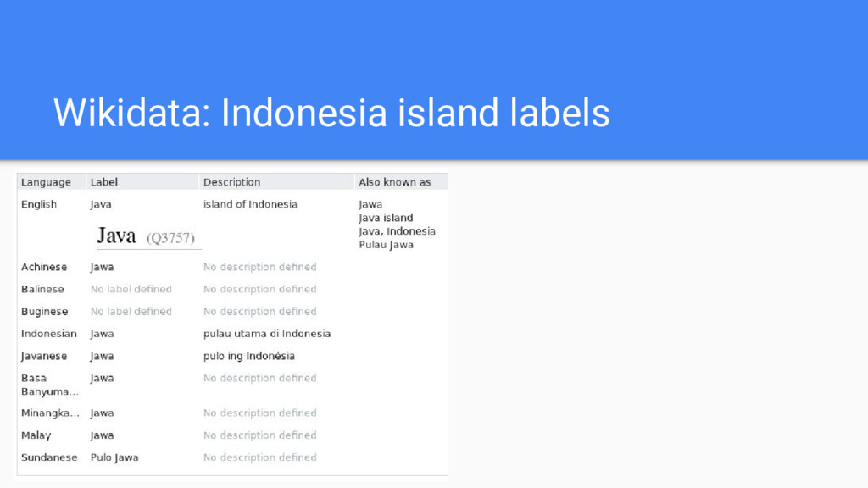Click the Basa Banyuma... language entry
The height and width of the screenshot is (488, 868).
click(50, 385)
